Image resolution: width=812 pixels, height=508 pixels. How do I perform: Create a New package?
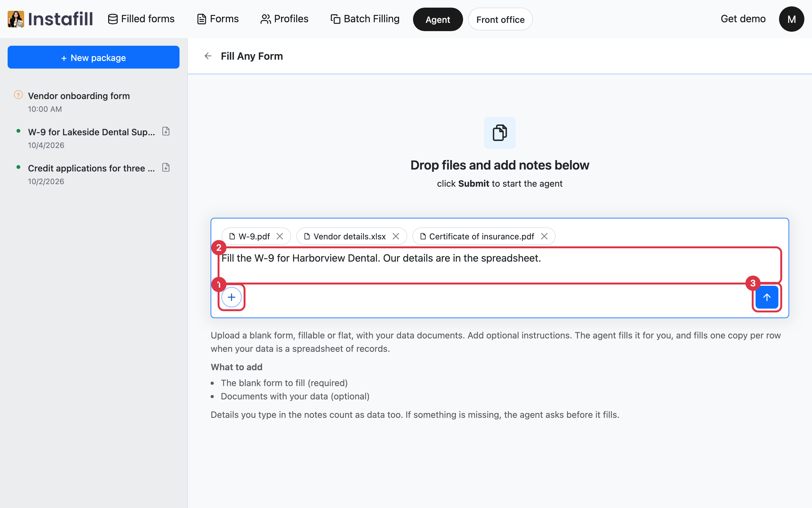pos(94,57)
